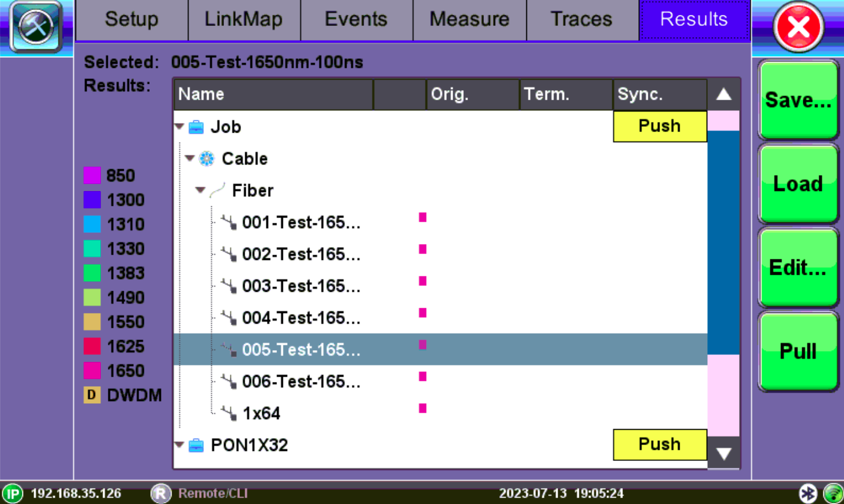Viewport: 844px width, 504px height.
Task: Switch to the Traces tab
Action: pos(581,19)
